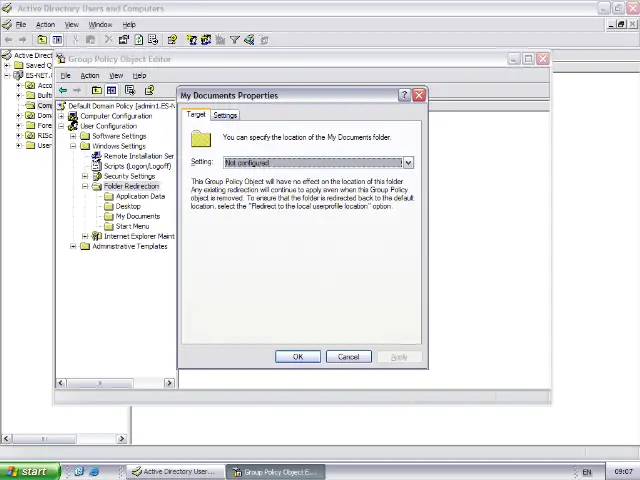Viewport: 640px width, 480px height.
Task: Collapse Folder Redirection node
Action: [x=85, y=186]
